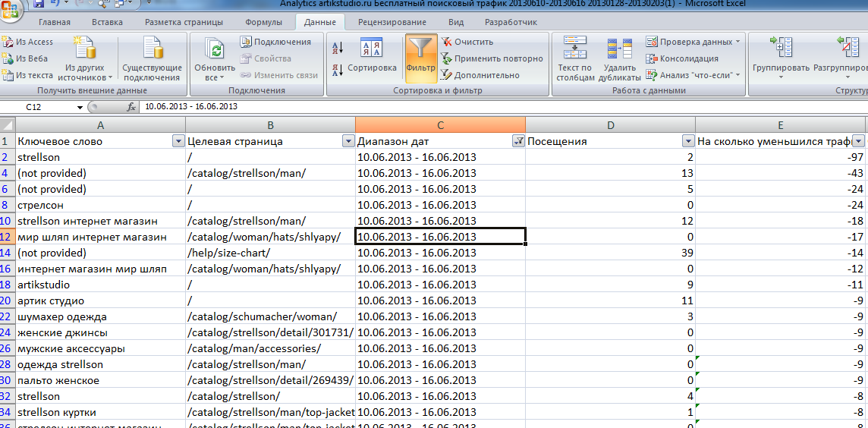This screenshot has height=428, width=868.
Task: Click greyed Свойства properties button
Action: click(266, 58)
